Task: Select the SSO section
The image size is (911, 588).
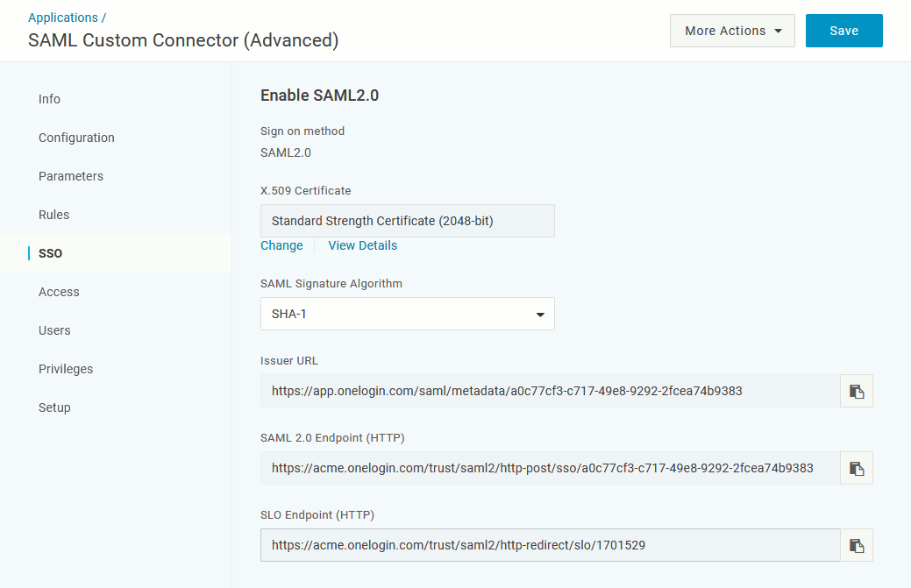Action: pyautogui.click(x=50, y=253)
